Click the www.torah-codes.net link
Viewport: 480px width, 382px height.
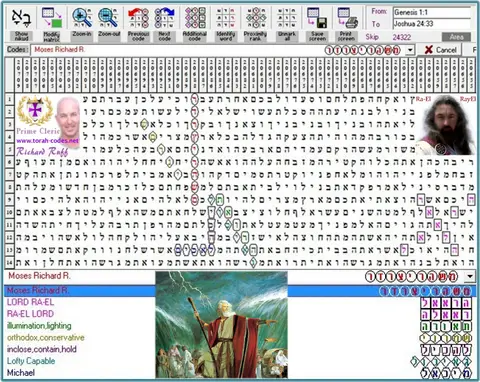[47, 141]
